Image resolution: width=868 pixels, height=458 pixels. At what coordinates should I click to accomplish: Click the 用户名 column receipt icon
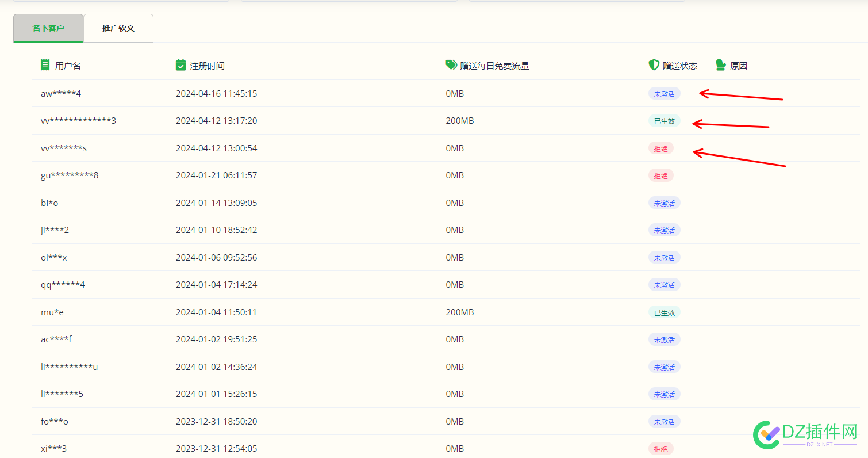tap(45, 65)
